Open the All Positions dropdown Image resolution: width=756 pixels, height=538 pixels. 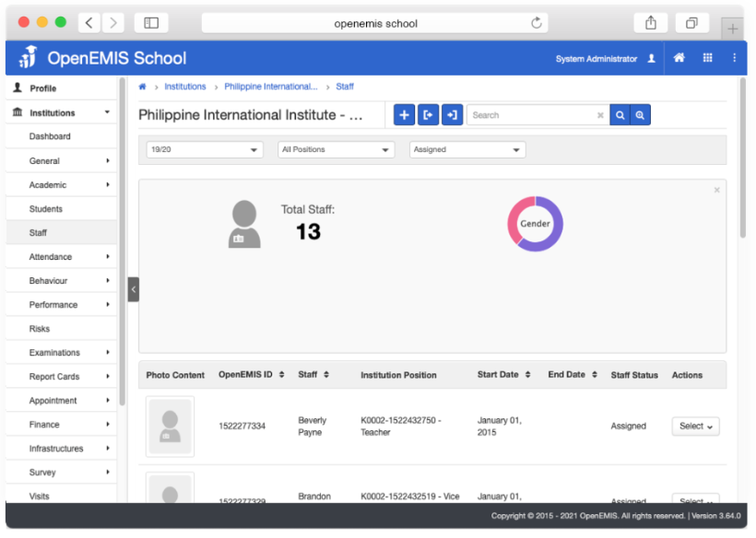tap(337, 150)
